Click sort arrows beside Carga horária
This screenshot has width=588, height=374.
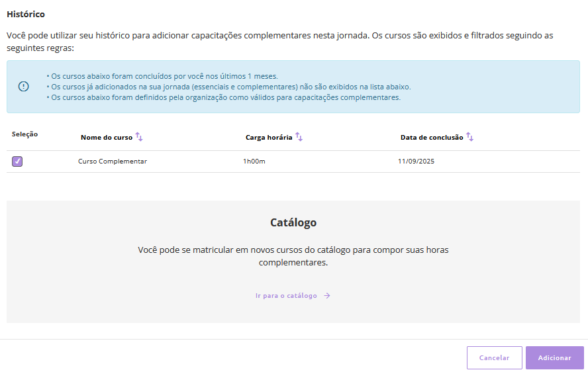(x=299, y=137)
